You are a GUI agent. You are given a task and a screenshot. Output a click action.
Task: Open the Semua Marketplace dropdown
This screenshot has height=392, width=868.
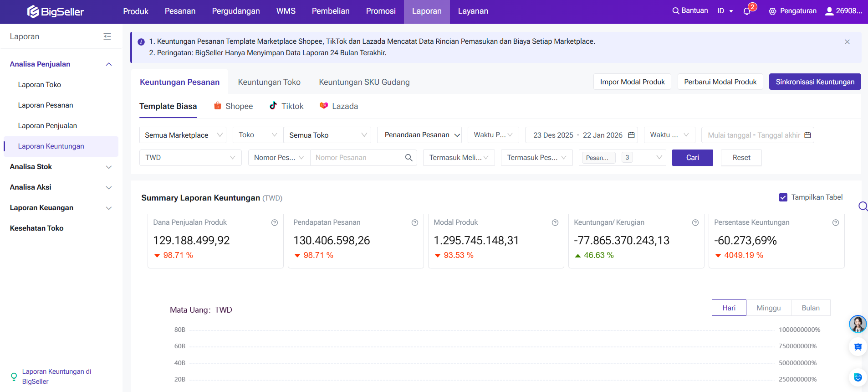[183, 135]
